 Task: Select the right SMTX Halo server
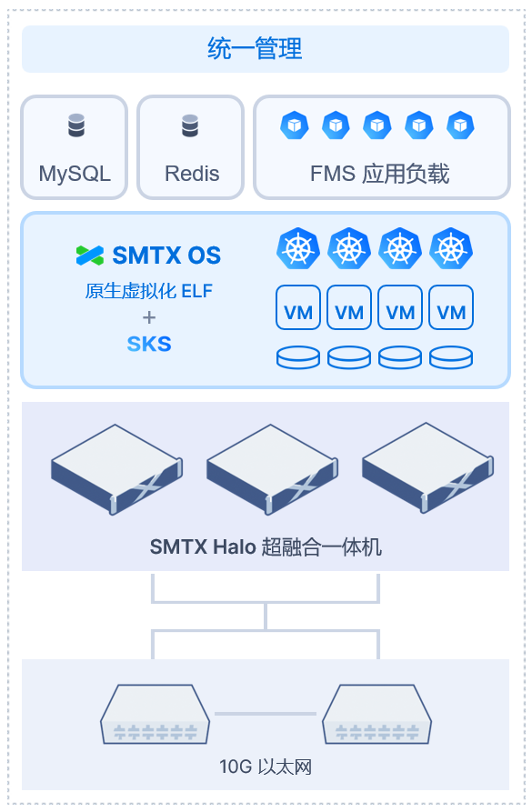(428, 467)
